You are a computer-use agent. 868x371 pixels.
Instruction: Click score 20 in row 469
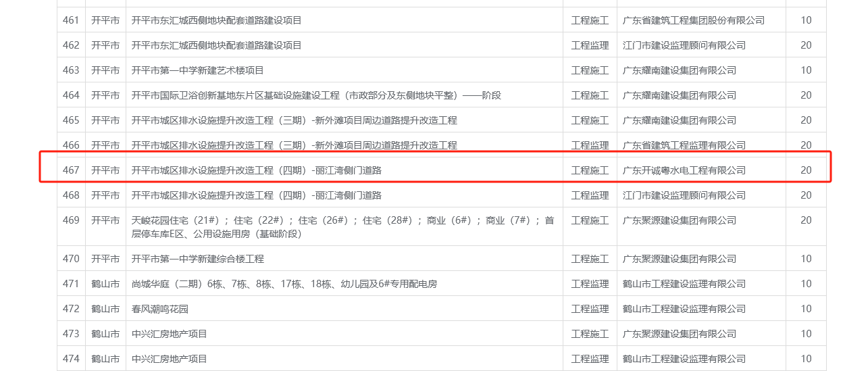coord(806,220)
